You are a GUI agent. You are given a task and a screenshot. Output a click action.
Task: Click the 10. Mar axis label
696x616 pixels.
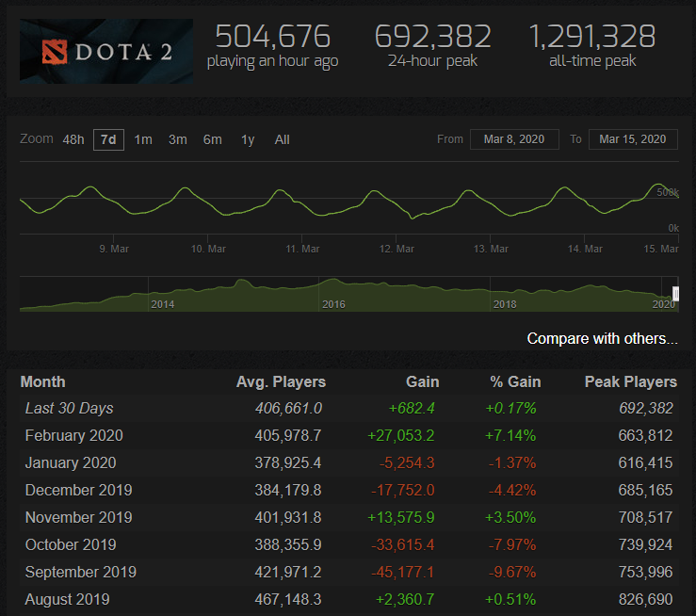tap(208, 249)
